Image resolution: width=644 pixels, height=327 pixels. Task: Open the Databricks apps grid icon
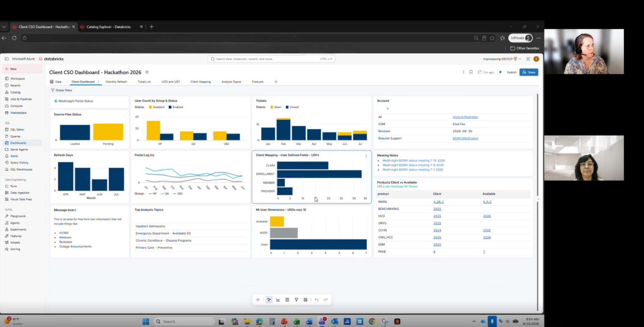click(x=528, y=59)
